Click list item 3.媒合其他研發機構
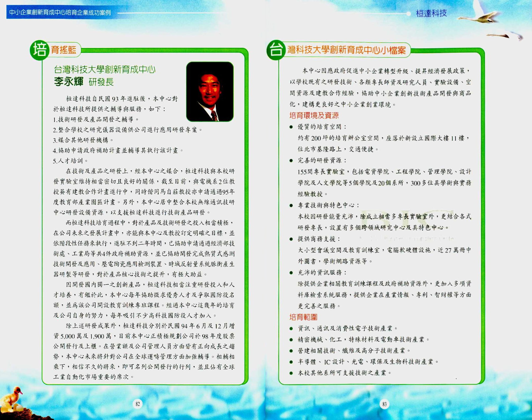 (x=83, y=140)
